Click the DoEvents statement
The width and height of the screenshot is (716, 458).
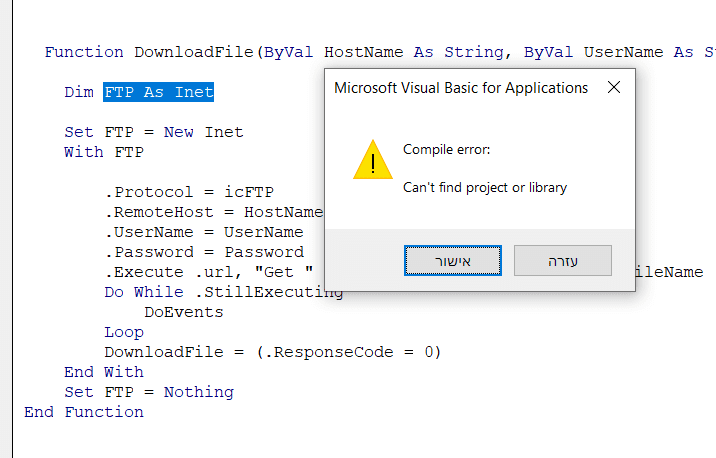tap(183, 312)
